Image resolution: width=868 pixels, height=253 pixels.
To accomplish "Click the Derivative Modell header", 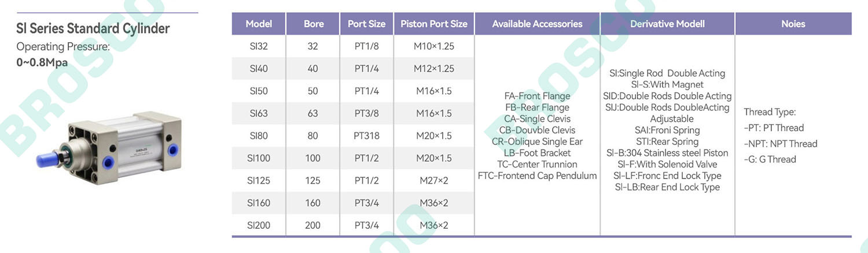I will point(667,24).
